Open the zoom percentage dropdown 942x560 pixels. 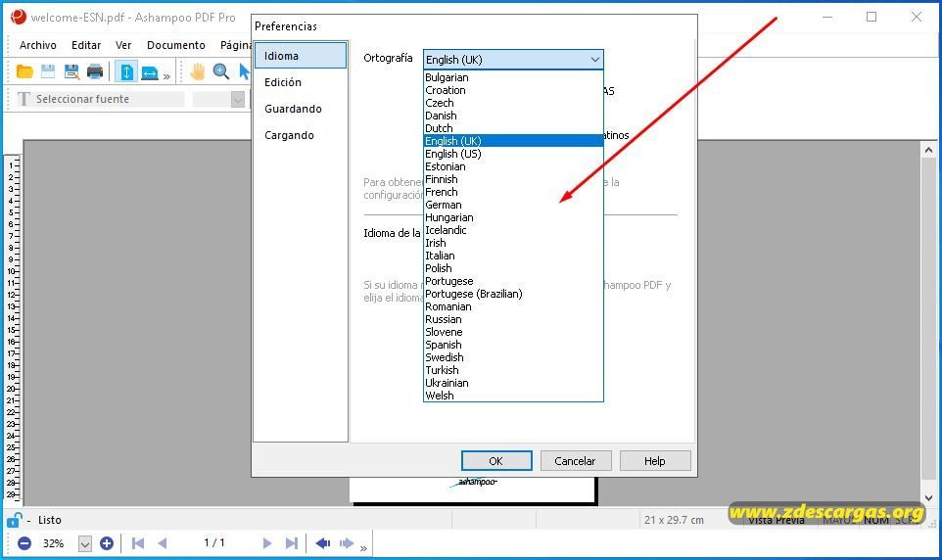85,543
